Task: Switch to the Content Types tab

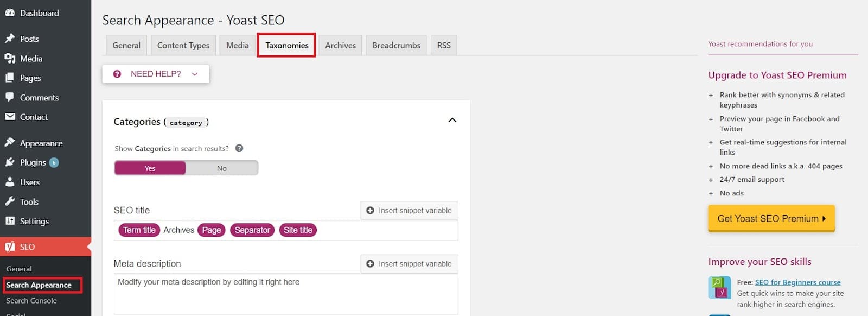Action: click(183, 46)
